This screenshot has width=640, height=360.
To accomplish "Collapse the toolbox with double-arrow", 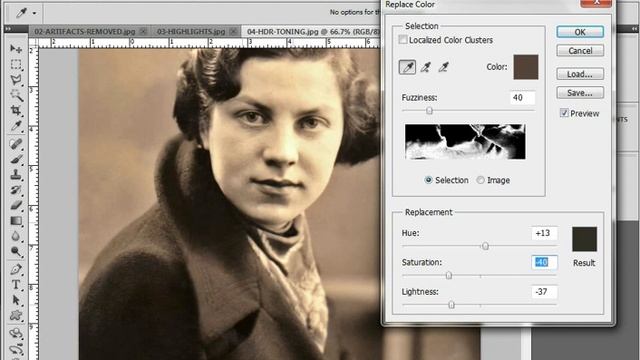I will pyautogui.click(x=8, y=29).
